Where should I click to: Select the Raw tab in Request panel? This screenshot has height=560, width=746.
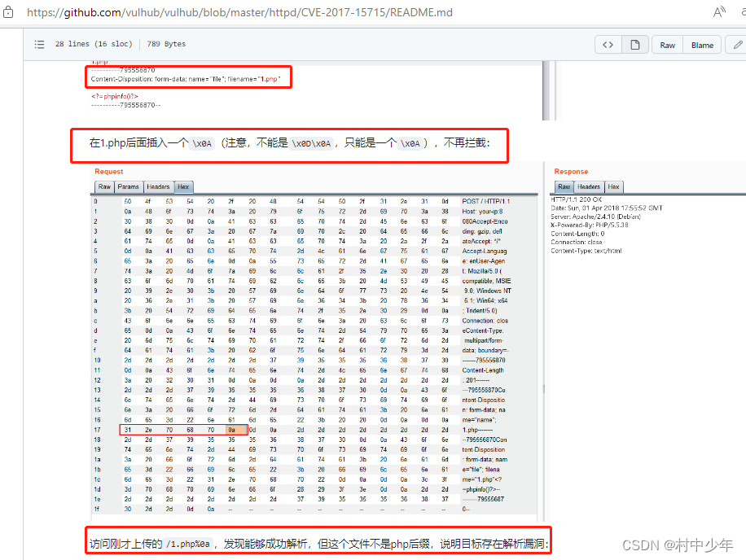coord(104,187)
